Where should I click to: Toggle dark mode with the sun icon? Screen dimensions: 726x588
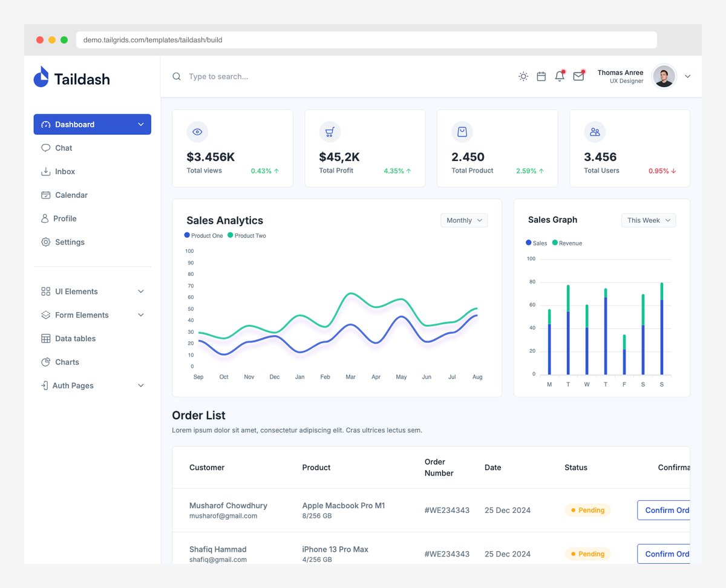(x=523, y=76)
